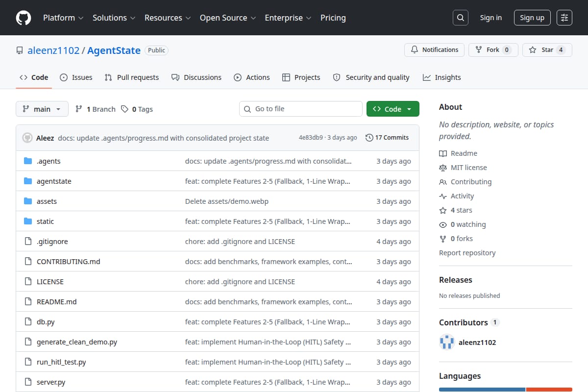Click the branch icon next to 1 Branch
This screenshot has width=588, height=392.
pyautogui.click(x=79, y=109)
